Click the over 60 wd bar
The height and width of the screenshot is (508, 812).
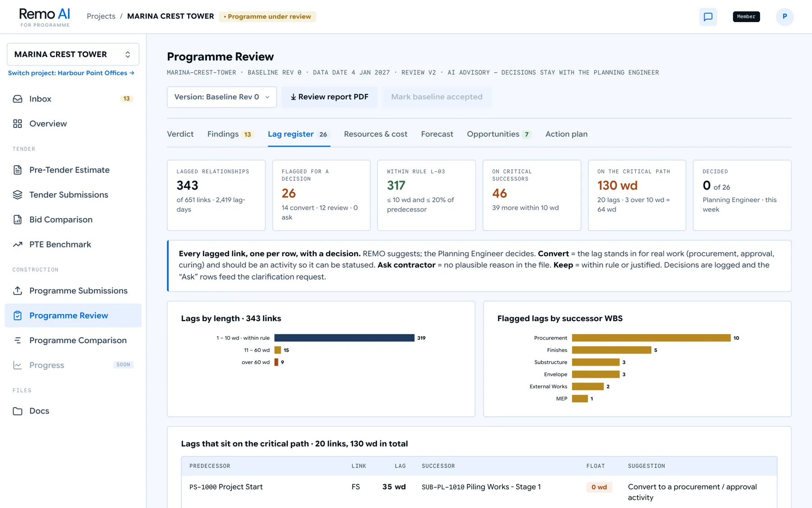click(x=276, y=362)
